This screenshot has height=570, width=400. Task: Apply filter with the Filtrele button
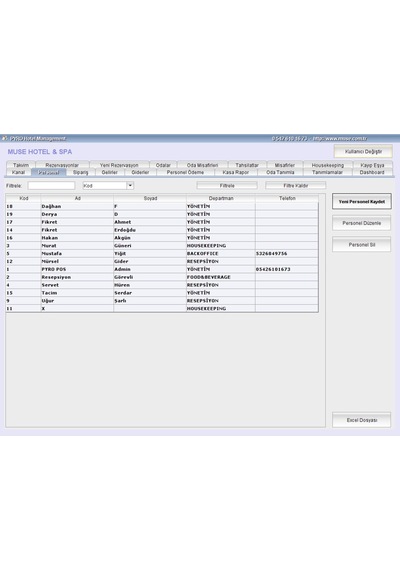227,185
